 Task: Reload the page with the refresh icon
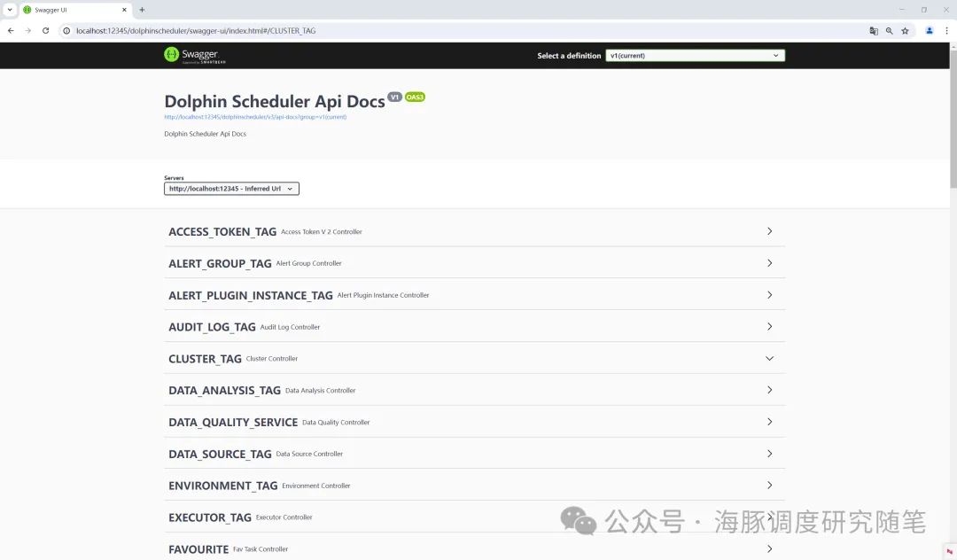pyautogui.click(x=45, y=30)
